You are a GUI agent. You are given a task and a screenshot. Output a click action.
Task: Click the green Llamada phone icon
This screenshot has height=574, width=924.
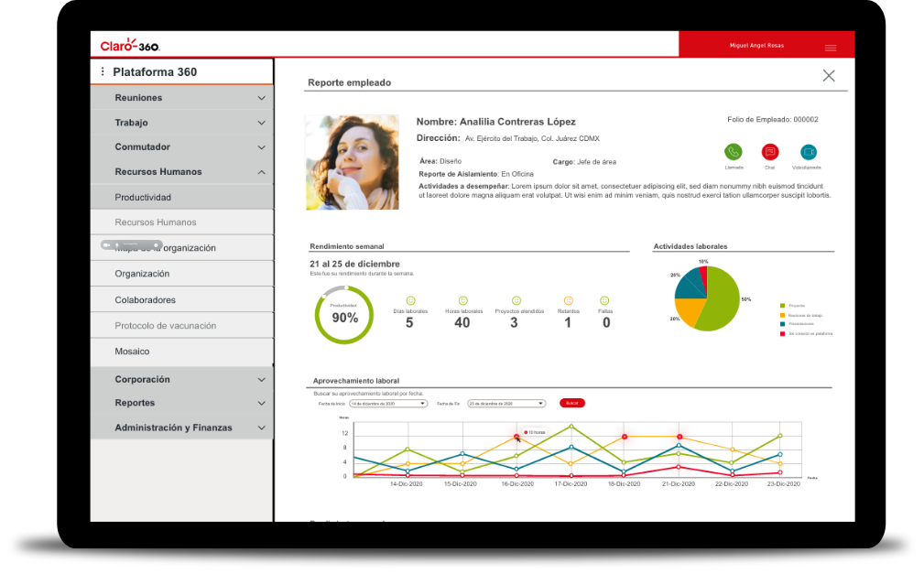point(733,152)
